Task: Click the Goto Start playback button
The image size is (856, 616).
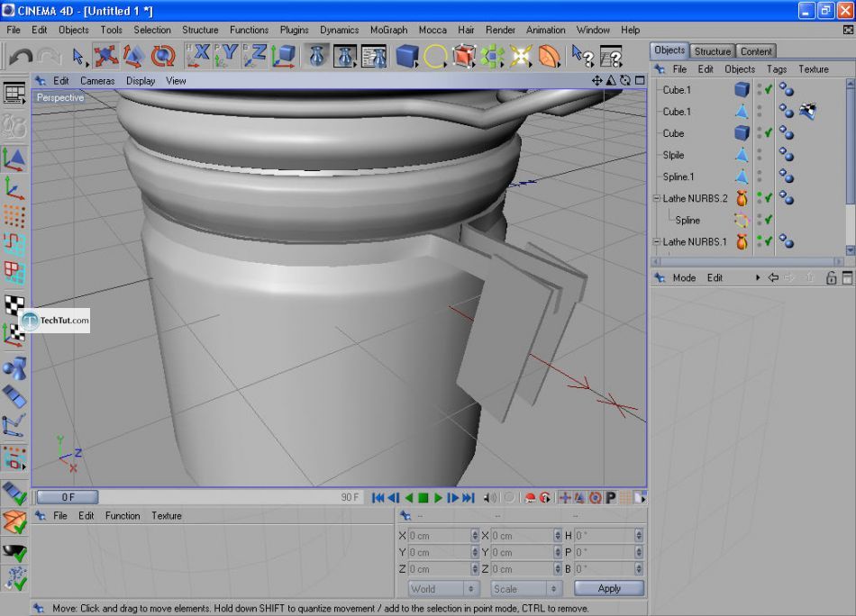Action: pyautogui.click(x=378, y=498)
